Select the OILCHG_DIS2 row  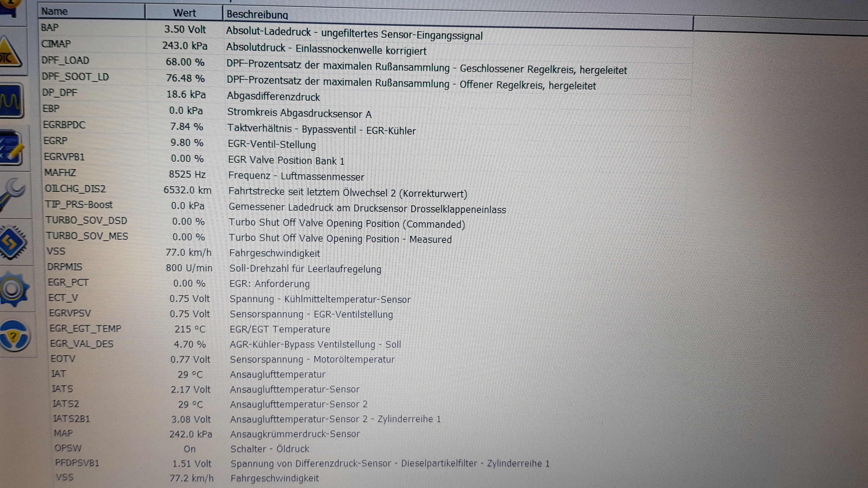click(x=76, y=189)
